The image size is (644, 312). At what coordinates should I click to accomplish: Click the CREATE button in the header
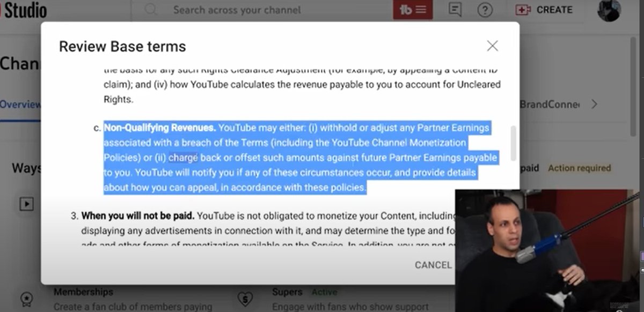(x=544, y=10)
